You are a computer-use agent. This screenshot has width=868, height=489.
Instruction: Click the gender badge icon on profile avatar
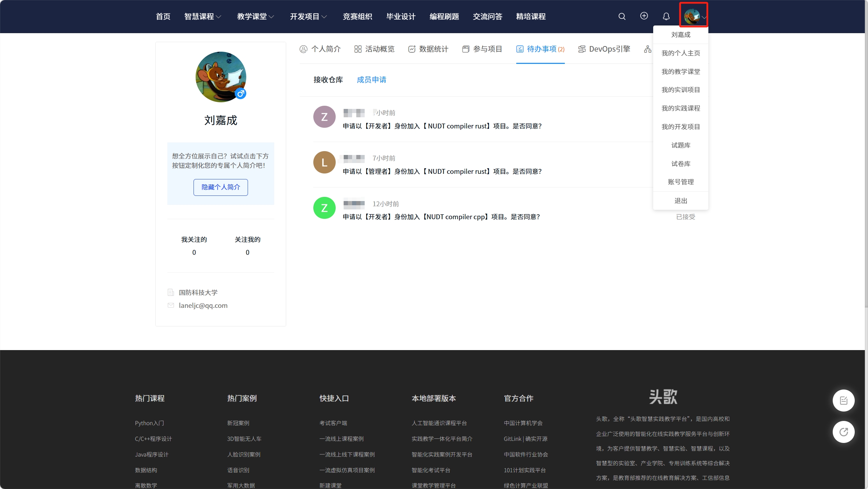click(x=241, y=94)
